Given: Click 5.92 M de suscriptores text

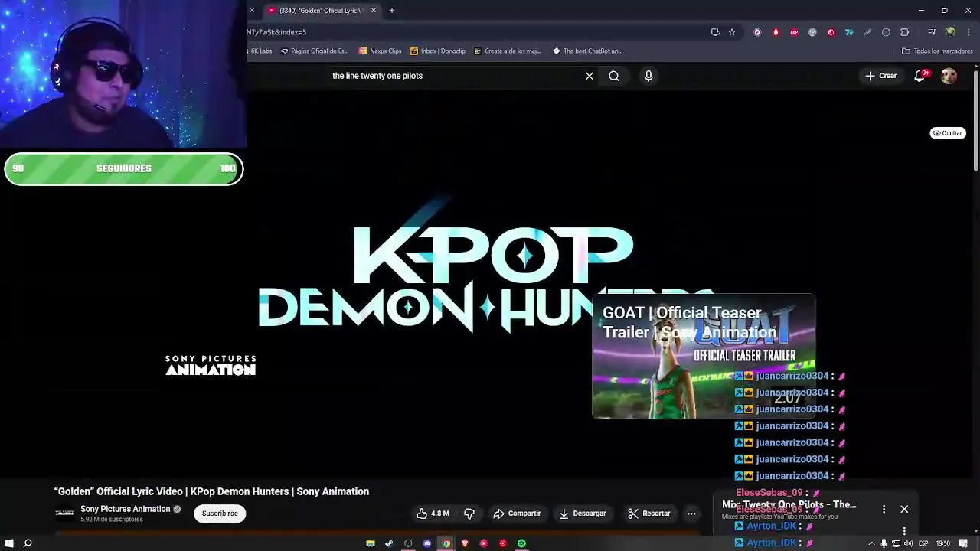Looking at the screenshot, I should (112, 520).
